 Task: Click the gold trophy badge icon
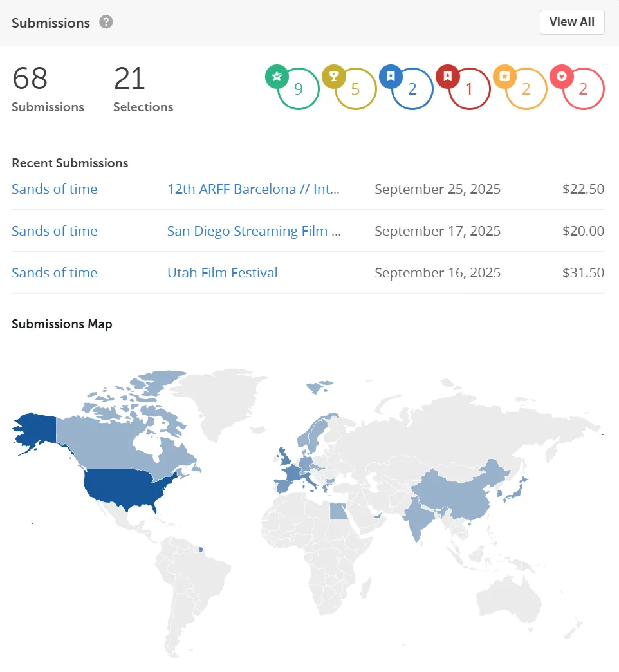334,77
